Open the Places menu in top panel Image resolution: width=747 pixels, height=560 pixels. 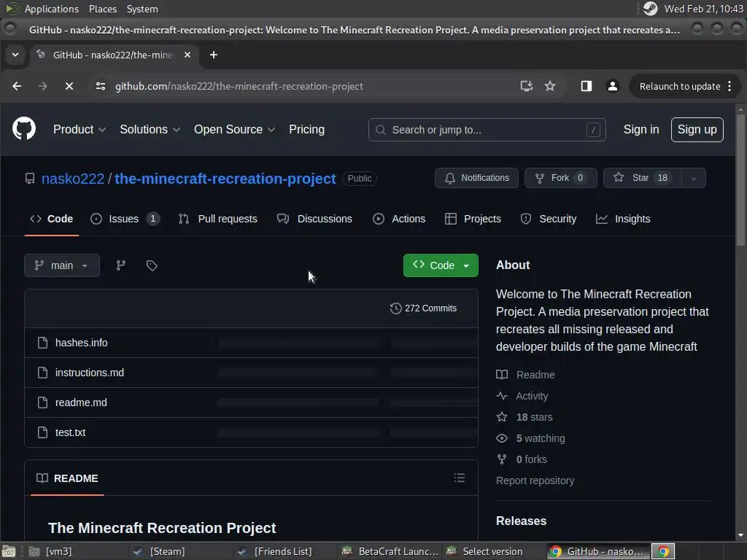pos(102,9)
